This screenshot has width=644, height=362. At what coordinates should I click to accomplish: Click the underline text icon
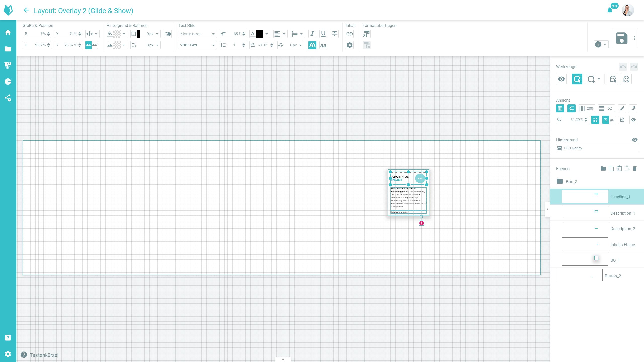point(323,34)
